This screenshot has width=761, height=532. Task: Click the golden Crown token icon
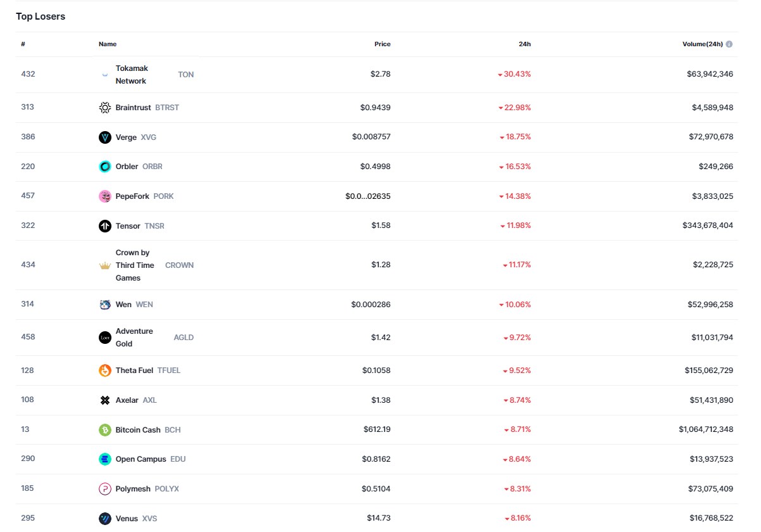point(105,265)
